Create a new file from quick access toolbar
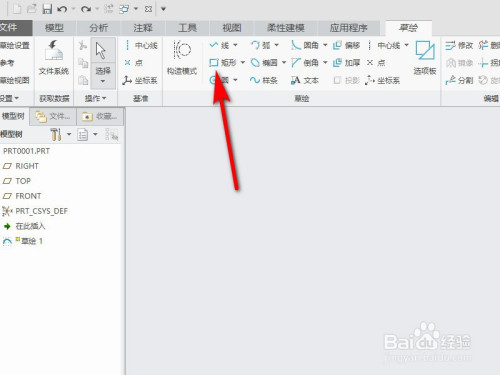500x375 pixels. (17, 9)
